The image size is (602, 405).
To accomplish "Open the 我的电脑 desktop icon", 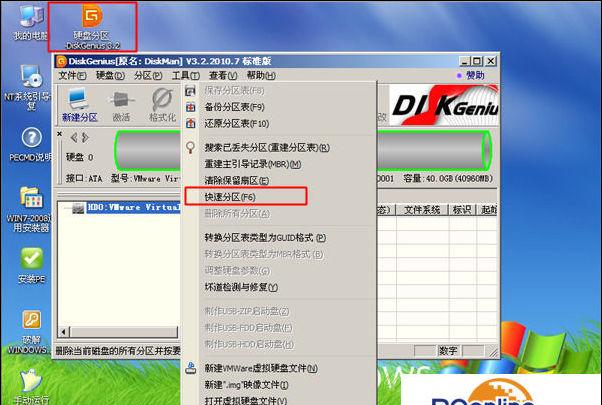I will [30, 22].
